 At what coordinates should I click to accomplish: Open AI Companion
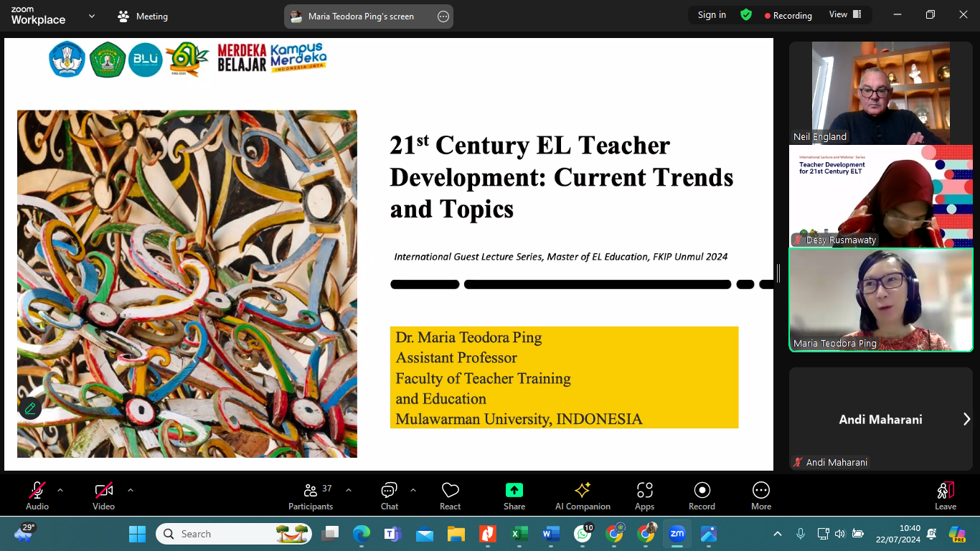click(583, 495)
